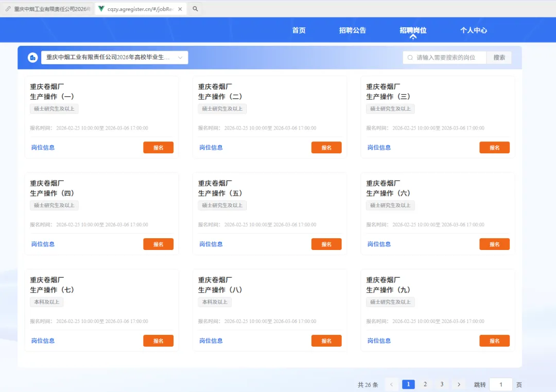Click 报名 for 生产操作（九）
The height and width of the screenshot is (392, 556).
[x=494, y=341]
